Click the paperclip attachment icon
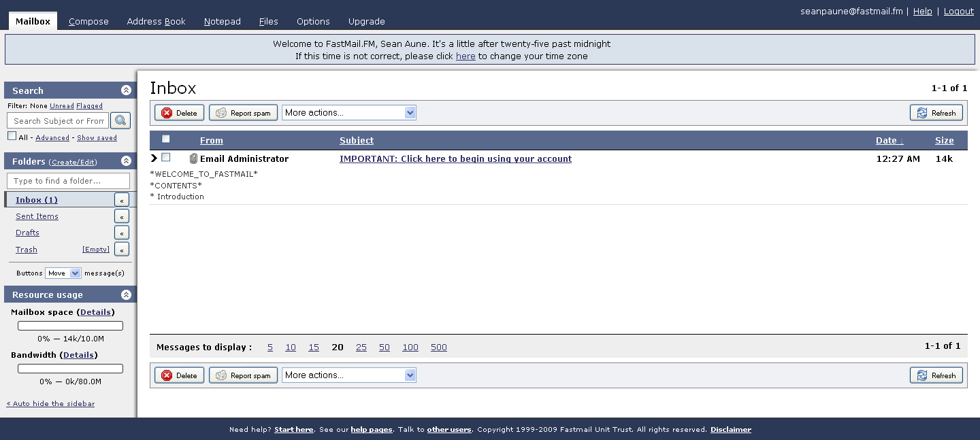The image size is (980, 440). (x=193, y=158)
